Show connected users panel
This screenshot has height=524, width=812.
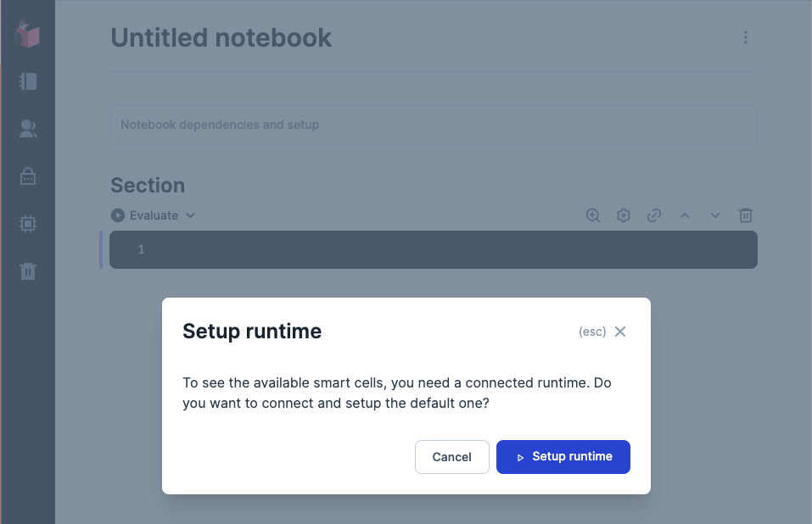click(28, 129)
